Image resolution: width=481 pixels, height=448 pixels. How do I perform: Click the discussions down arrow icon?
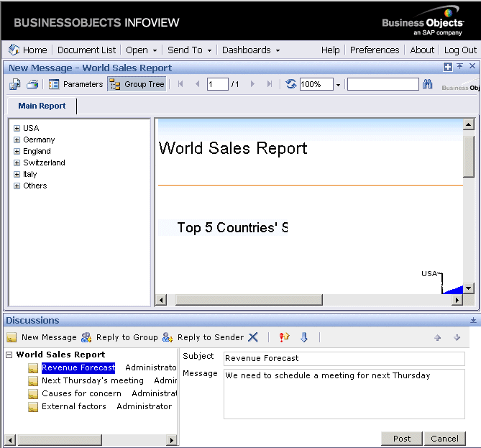click(x=457, y=337)
